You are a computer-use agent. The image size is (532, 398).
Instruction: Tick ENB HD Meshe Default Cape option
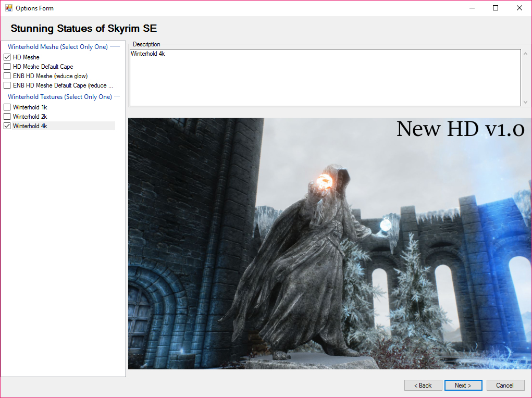point(7,85)
